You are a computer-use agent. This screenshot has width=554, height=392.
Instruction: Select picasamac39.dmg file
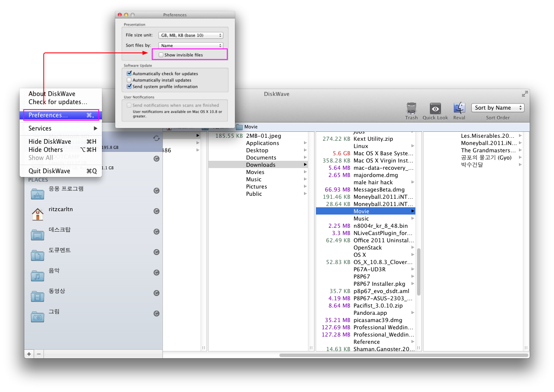[x=365, y=320]
